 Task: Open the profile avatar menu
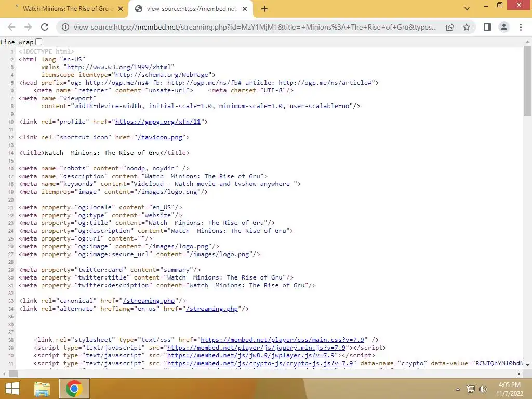pyautogui.click(x=504, y=27)
